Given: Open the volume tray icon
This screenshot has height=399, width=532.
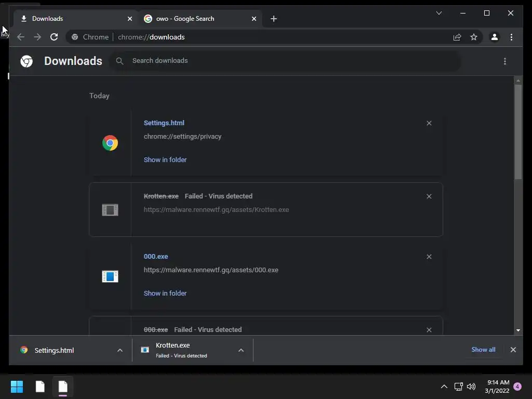Looking at the screenshot, I should click(471, 387).
